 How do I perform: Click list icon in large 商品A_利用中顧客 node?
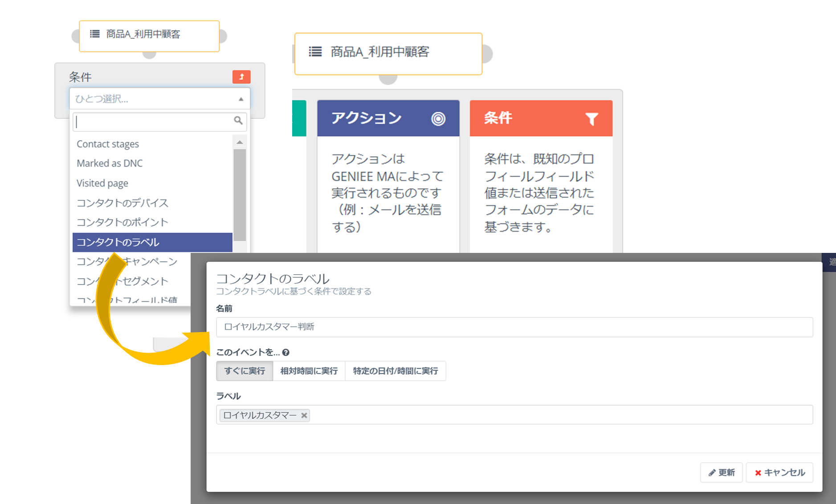point(315,52)
